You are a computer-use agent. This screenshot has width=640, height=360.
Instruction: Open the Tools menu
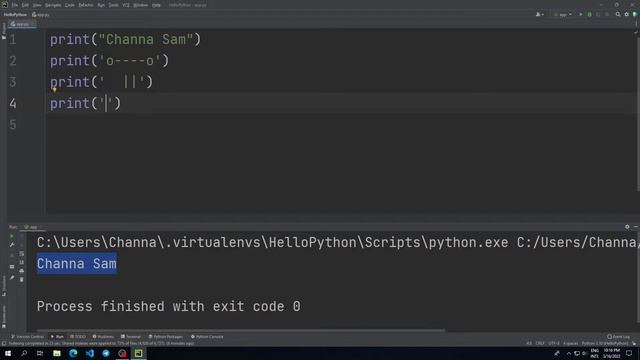[113, 5]
